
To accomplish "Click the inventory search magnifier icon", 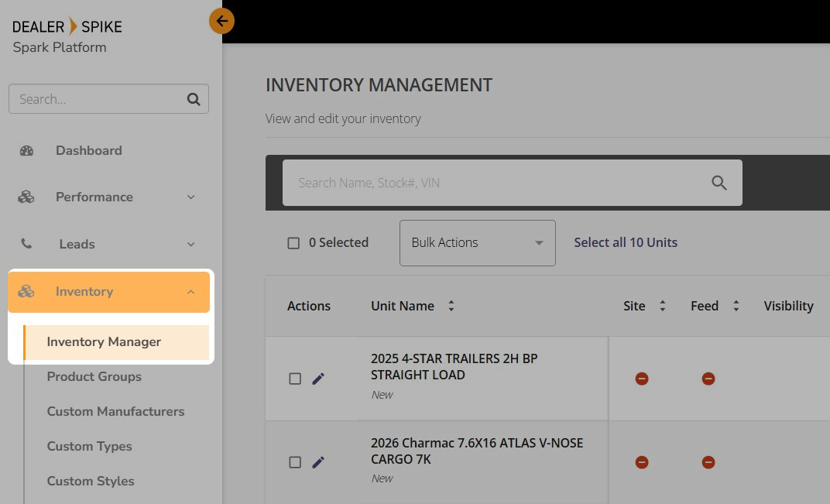I will click(x=719, y=183).
